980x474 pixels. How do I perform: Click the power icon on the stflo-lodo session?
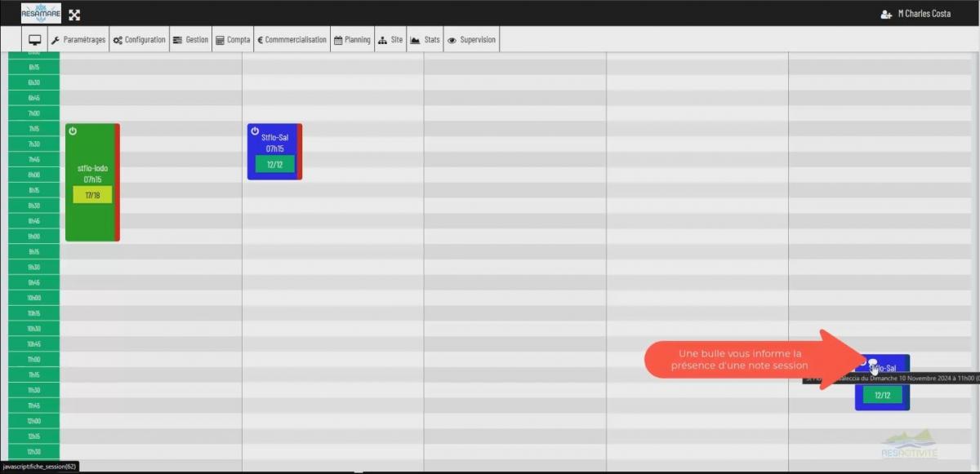[x=73, y=131]
